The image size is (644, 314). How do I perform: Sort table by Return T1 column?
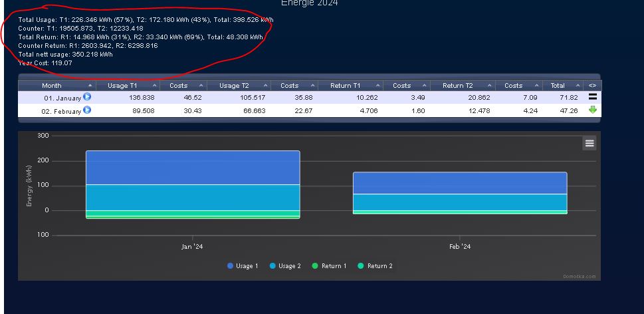coord(350,86)
